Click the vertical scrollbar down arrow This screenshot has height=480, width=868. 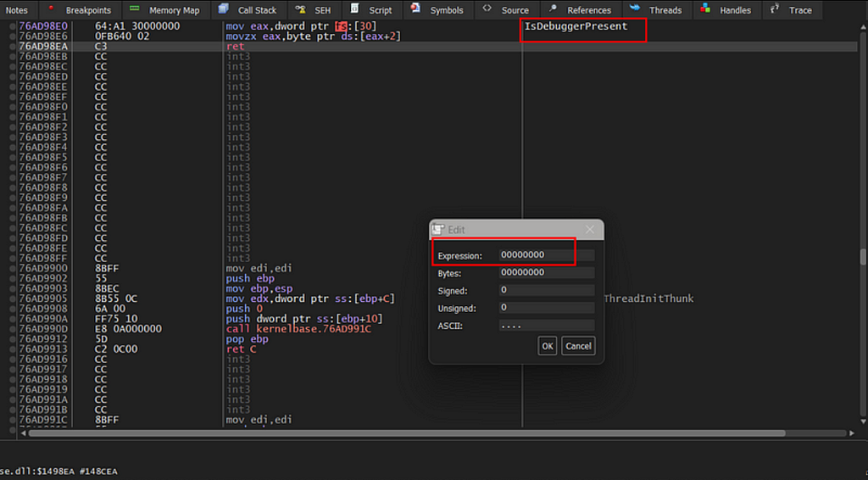[x=862, y=422]
